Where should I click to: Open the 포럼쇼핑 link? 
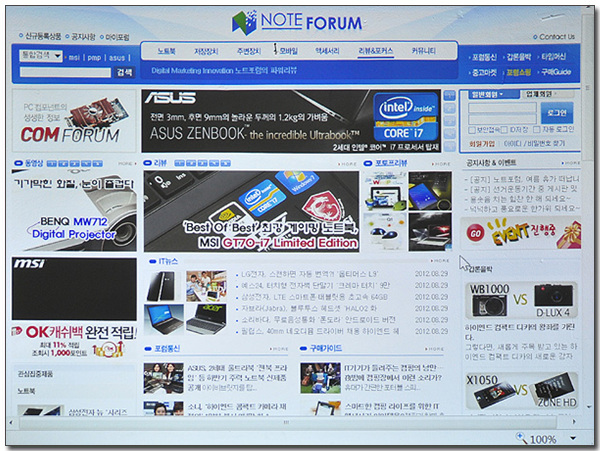pyautogui.click(x=517, y=72)
